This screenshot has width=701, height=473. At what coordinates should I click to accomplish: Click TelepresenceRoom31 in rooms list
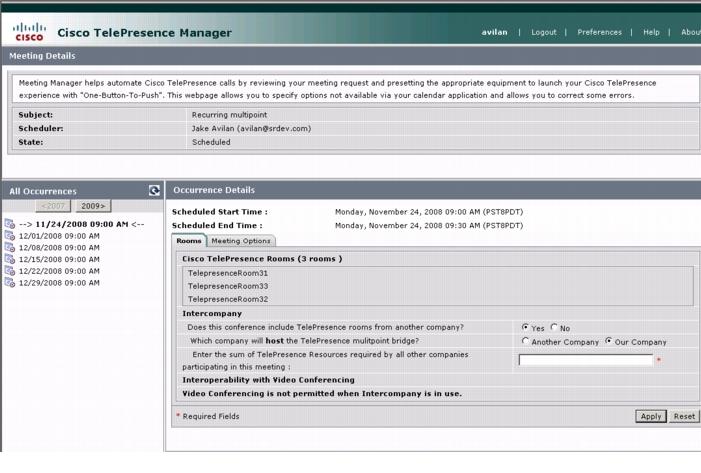[x=228, y=273]
